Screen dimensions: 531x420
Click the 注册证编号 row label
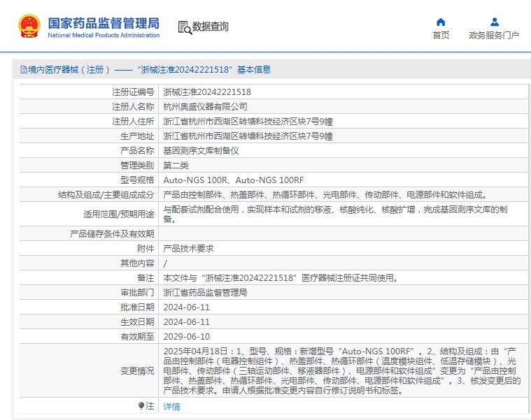coord(133,92)
